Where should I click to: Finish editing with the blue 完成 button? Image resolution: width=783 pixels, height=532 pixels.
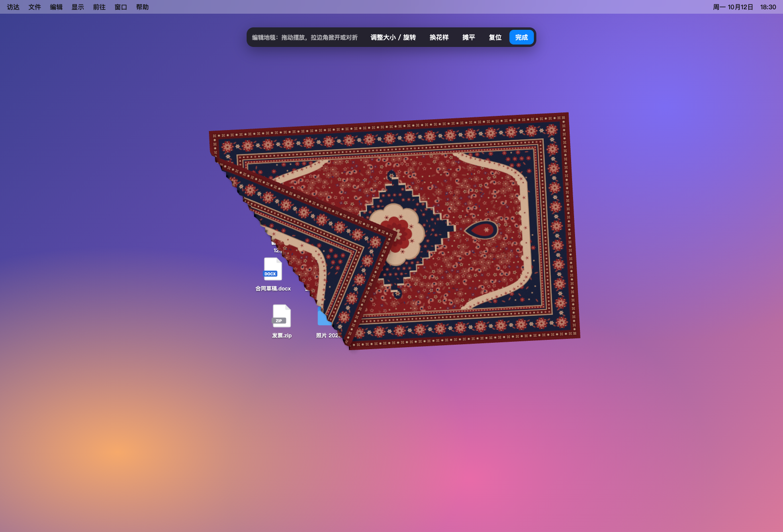(522, 37)
